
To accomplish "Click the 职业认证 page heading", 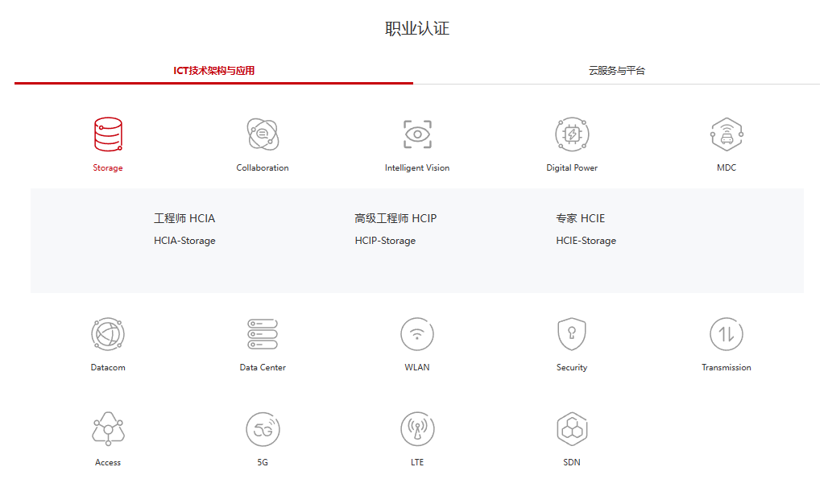I will tap(417, 29).
